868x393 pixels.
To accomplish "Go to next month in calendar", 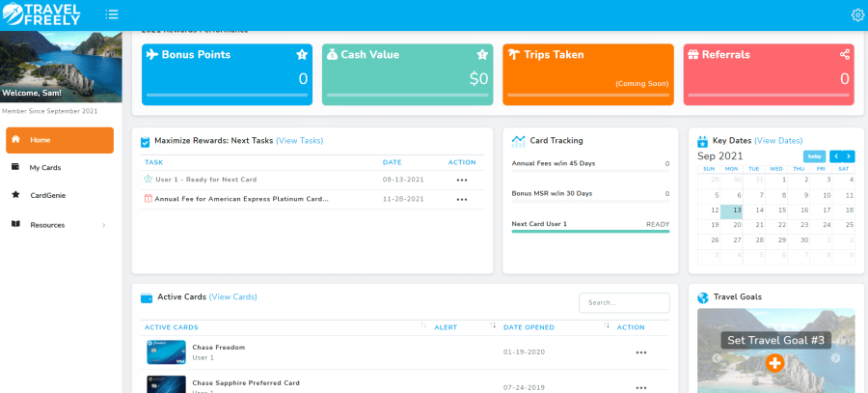I will 849,156.
